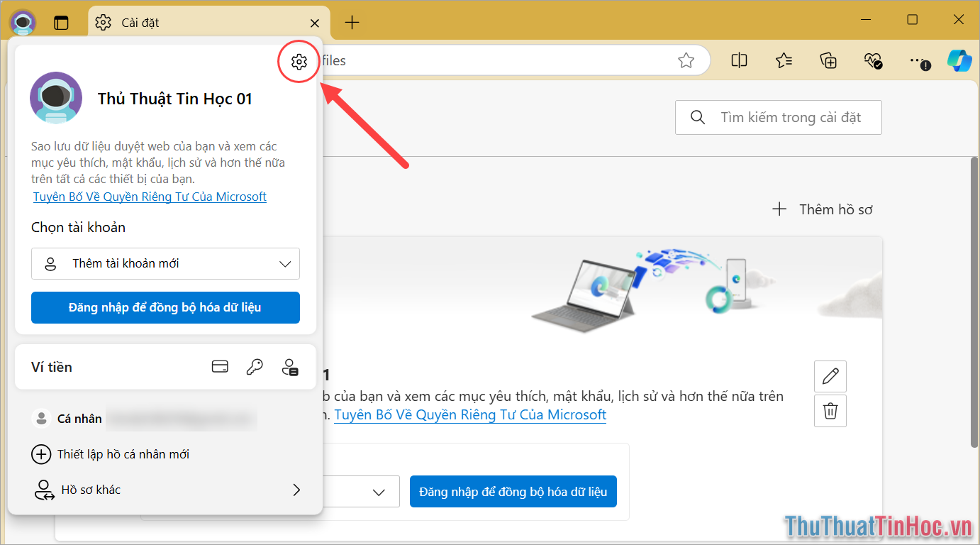Sign in to sync in profile flyout

[x=165, y=307]
